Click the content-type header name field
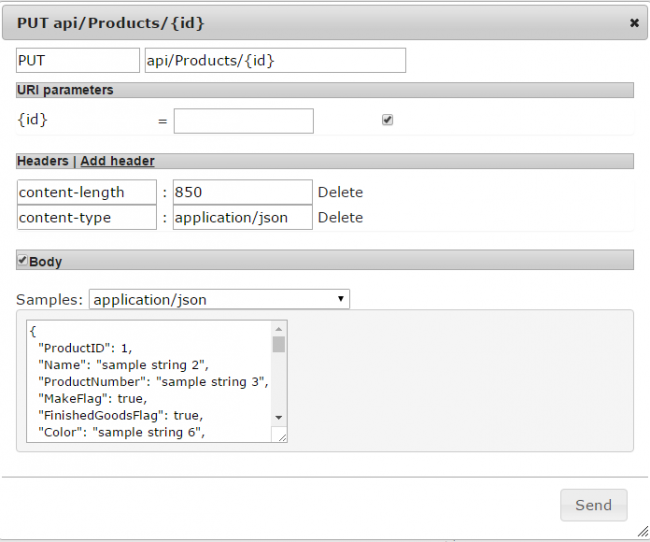Screen dimensions: 650x542 (x=87, y=217)
